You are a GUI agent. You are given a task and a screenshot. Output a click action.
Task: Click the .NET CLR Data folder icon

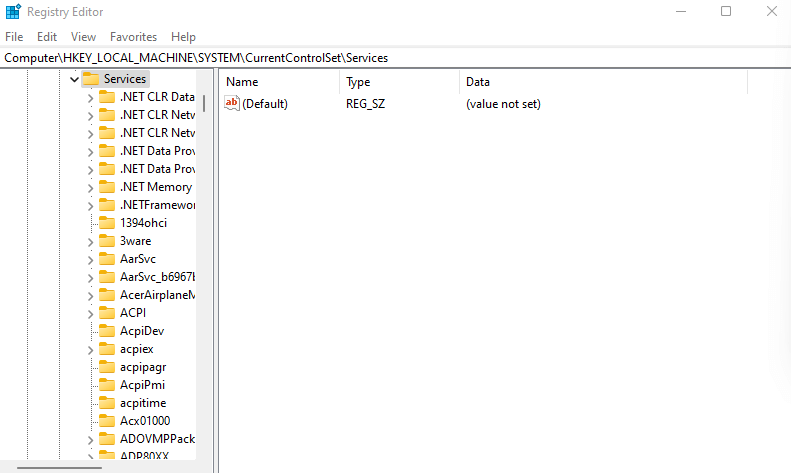point(107,97)
